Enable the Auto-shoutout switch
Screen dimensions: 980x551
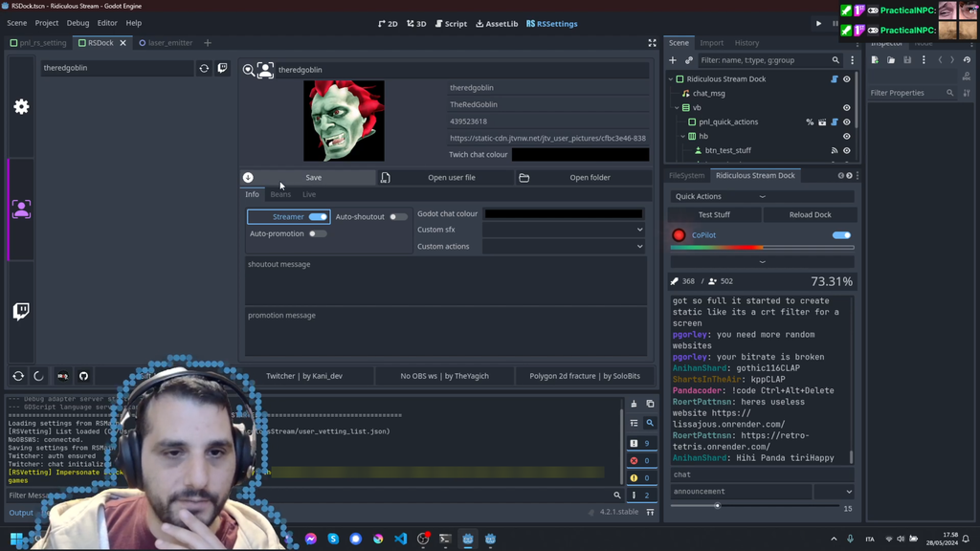coord(398,217)
